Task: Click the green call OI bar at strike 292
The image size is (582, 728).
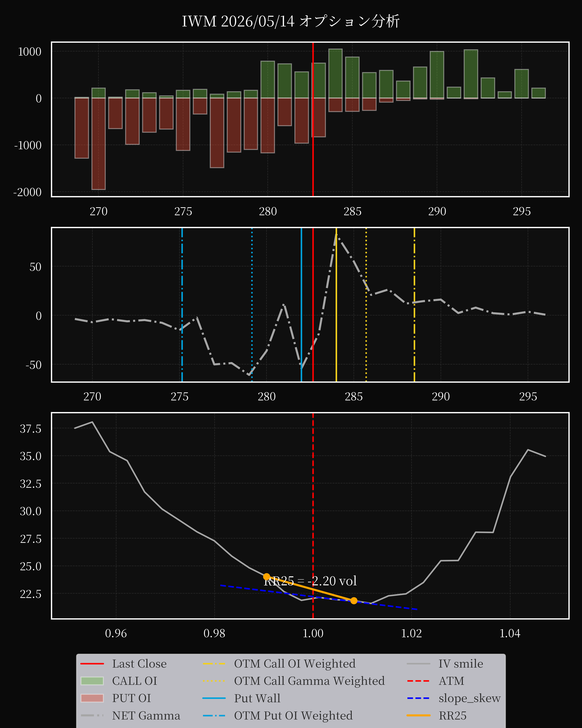Action: (x=471, y=74)
